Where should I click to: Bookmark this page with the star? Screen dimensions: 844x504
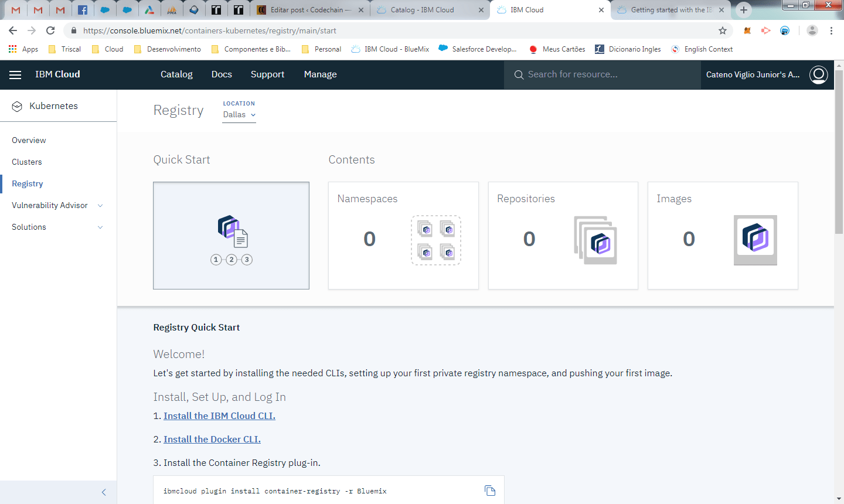(723, 30)
